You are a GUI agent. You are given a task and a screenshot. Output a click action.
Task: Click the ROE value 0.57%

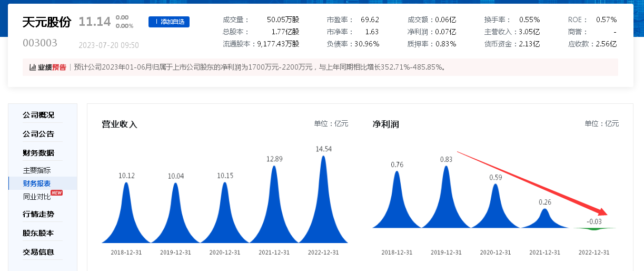coord(606,20)
